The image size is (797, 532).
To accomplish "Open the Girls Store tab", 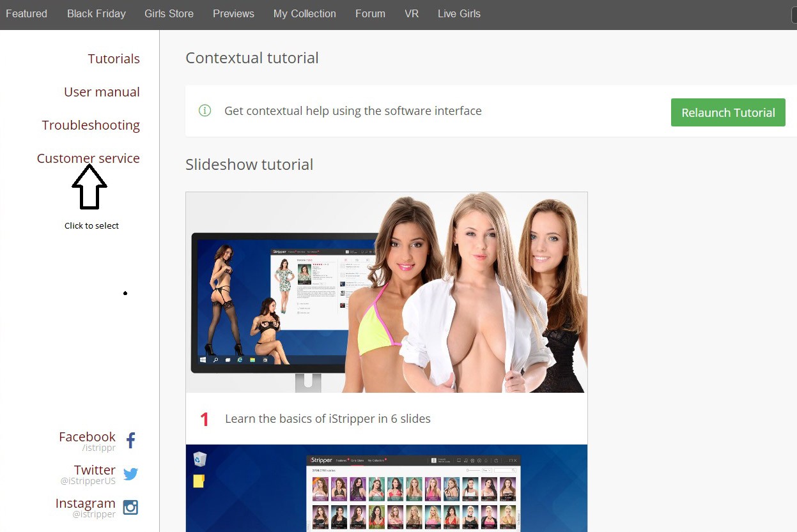I will (169, 13).
